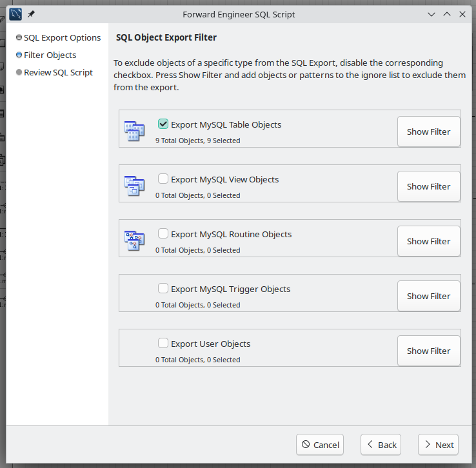
Task: Go to SQL Export Options step
Action: click(x=62, y=38)
